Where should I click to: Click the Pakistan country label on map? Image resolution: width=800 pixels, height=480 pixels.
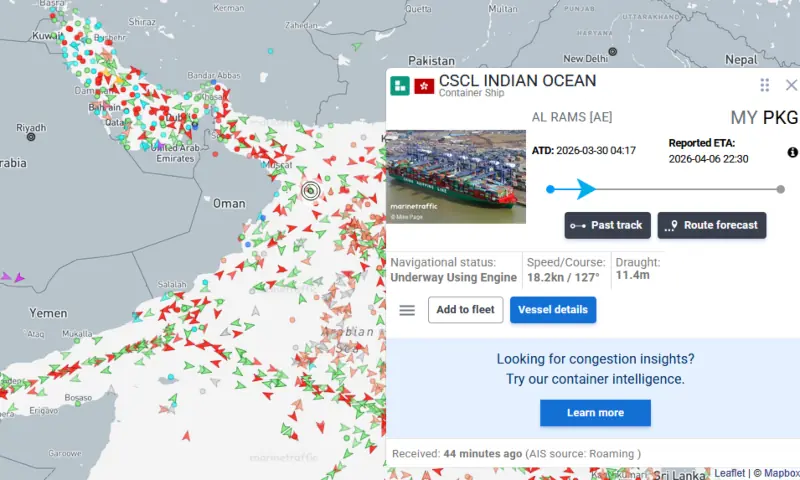click(432, 61)
